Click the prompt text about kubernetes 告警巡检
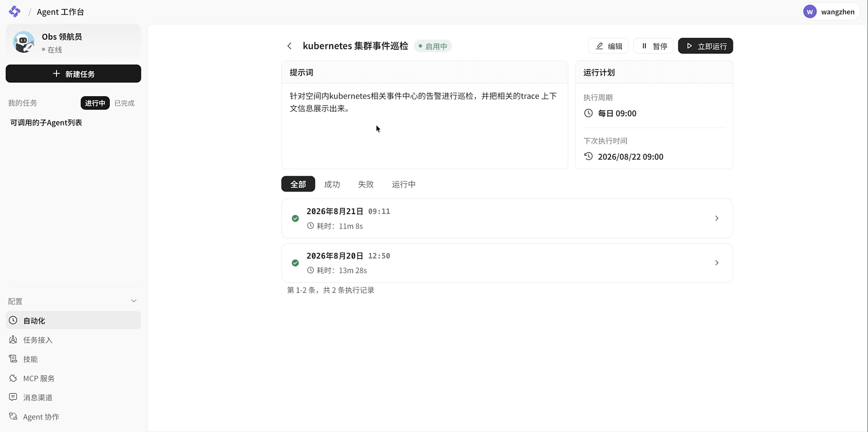This screenshot has width=868, height=432. [x=423, y=102]
